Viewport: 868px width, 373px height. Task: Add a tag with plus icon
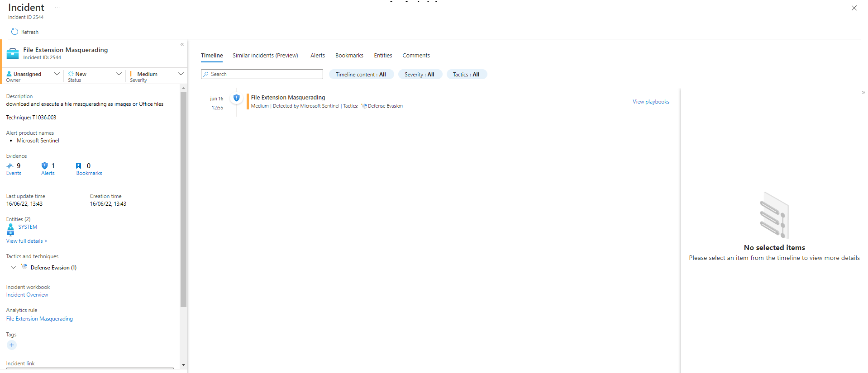[12, 345]
